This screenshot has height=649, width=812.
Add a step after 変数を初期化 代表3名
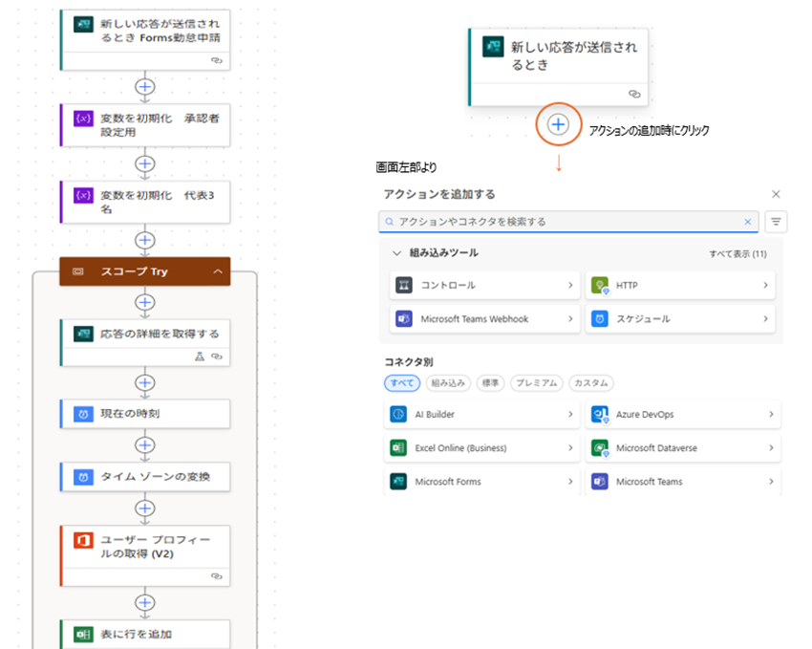[x=145, y=240]
